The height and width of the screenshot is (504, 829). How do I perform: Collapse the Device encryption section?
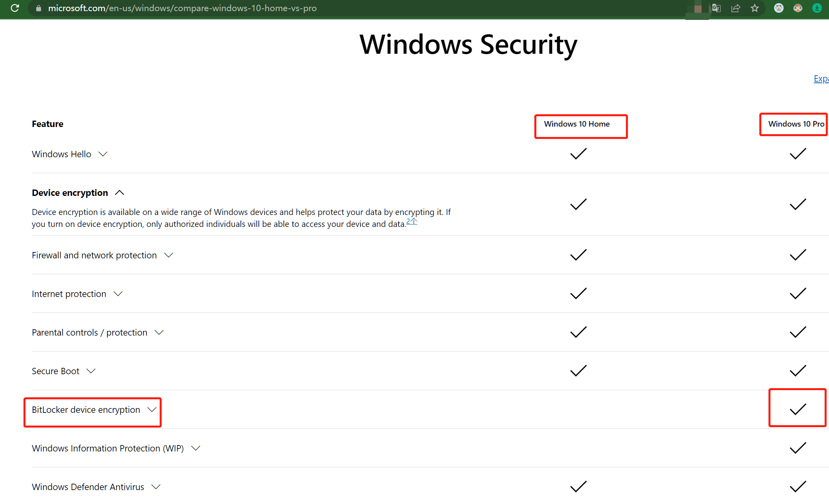coord(119,193)
